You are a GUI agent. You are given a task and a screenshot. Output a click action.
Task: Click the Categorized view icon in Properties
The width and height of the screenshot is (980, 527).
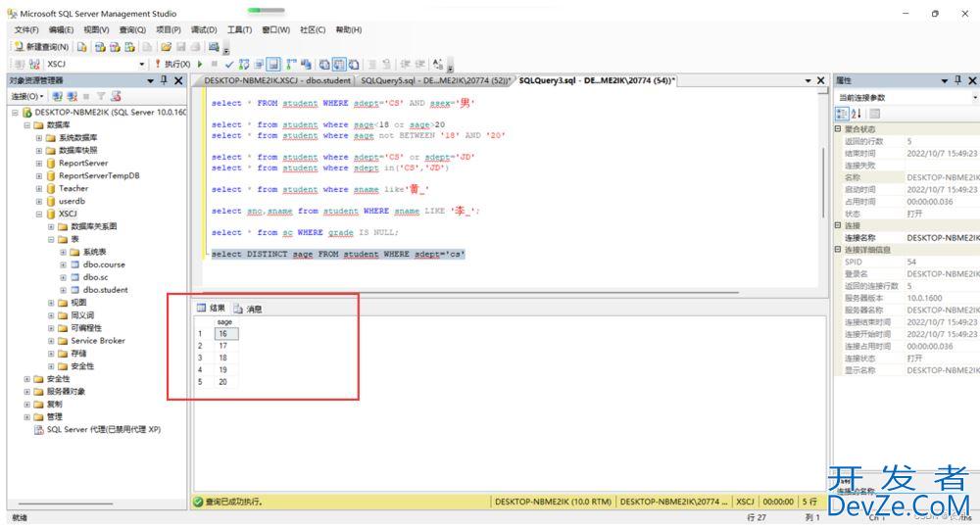[841, 113]
